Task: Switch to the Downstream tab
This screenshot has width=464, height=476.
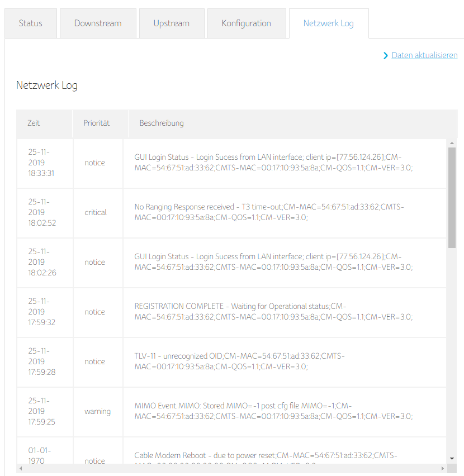Action: point(98,23)
